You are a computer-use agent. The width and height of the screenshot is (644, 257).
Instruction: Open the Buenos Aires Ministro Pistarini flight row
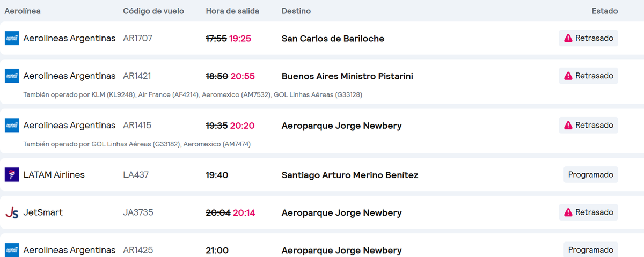click(347, 76)
